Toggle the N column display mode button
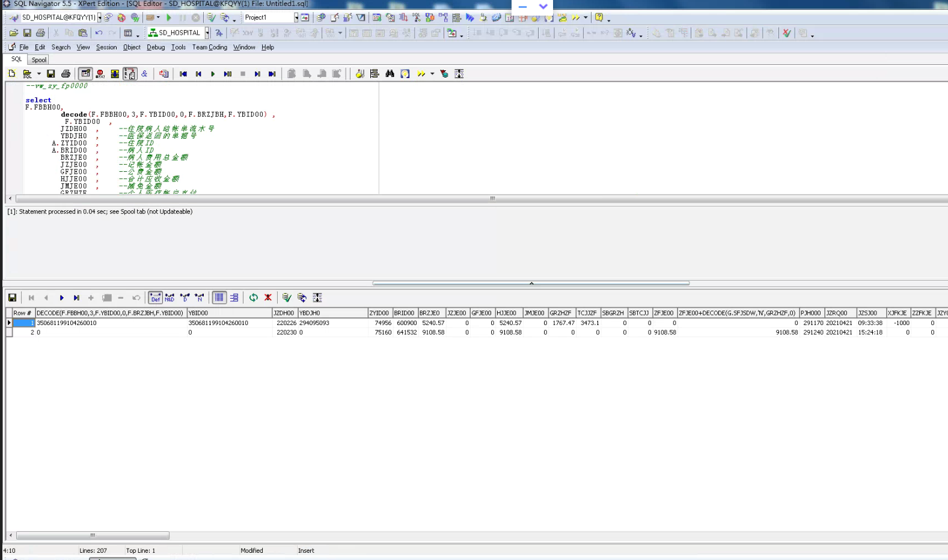The width and height of the screenshot is (948, 560). (x=200, y=298)
